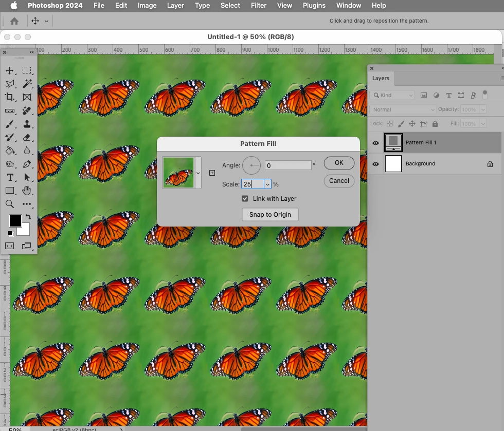The height and width of the screenshot is (431, 504).
Task: Reset default foreground and background colors
Action: point(11,234)
